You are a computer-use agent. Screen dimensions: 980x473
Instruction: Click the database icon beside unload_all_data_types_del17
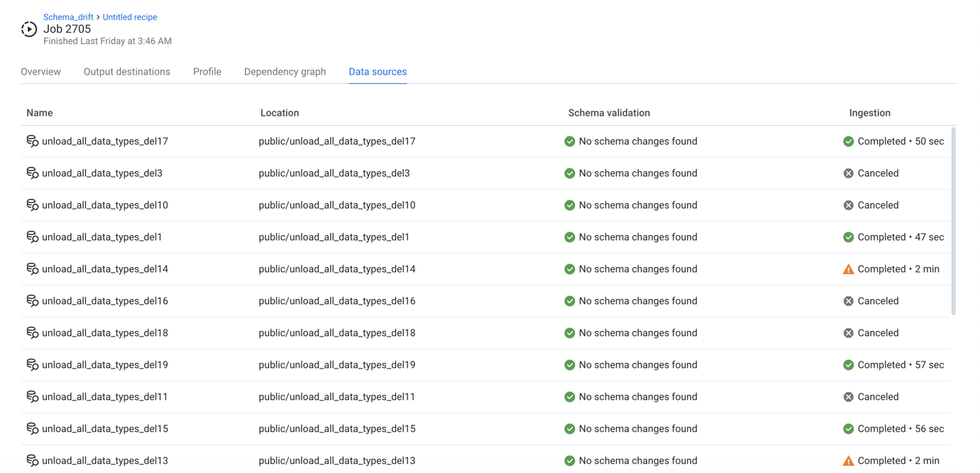tap(33, 141)
